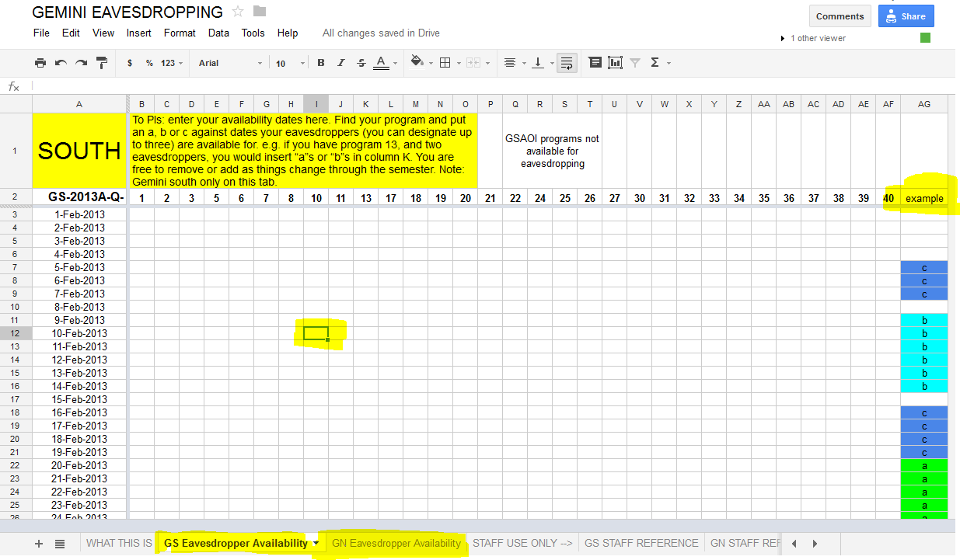Open the Arial font family dropdown
This screenshot has width=960, height=560.
(230, 63)
